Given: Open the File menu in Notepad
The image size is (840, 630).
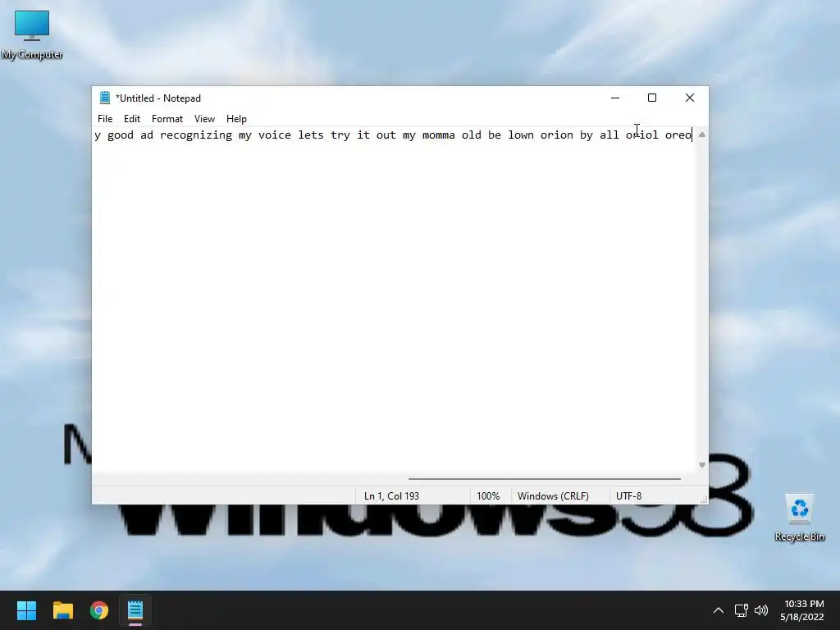Looking at the screenshot, I should [105, 119].
